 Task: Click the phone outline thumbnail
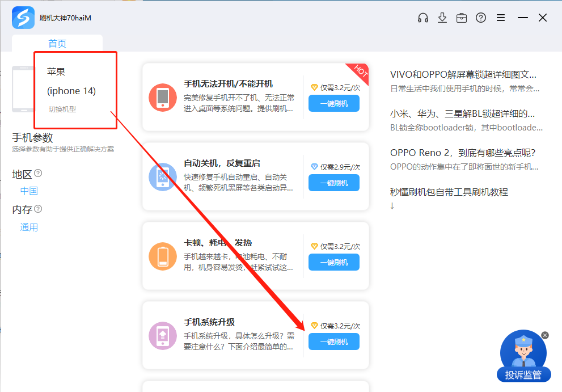point(23,89)
